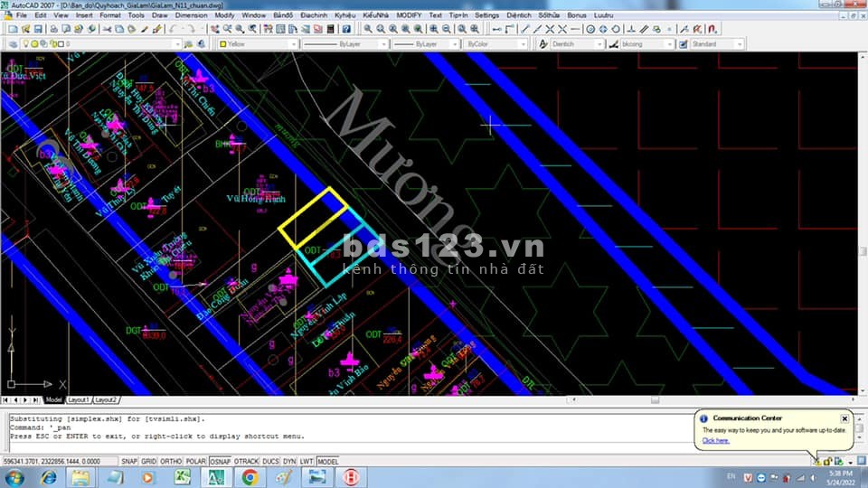Open the ByLayer lineweight dropdown

(455, 43)
